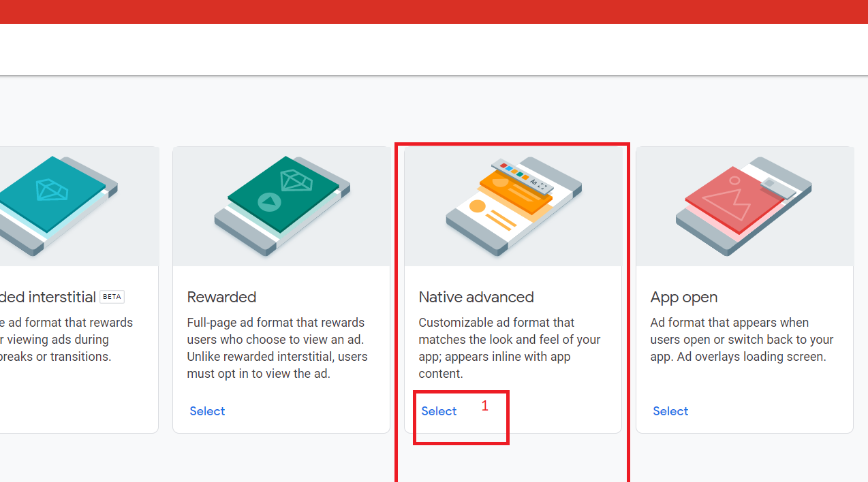868x482 pixels.
Task: Open the Rewarded card title
Action: click(221, 297)
